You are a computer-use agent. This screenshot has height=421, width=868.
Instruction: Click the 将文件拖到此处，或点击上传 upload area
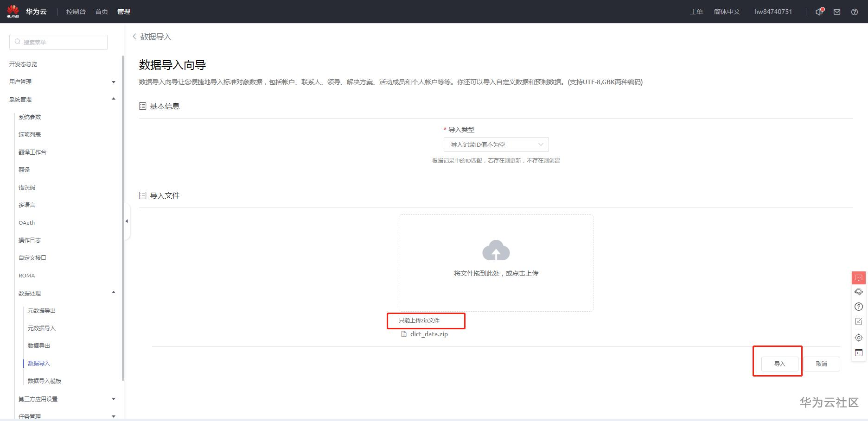pyautogui.click(x=496, y=263)
